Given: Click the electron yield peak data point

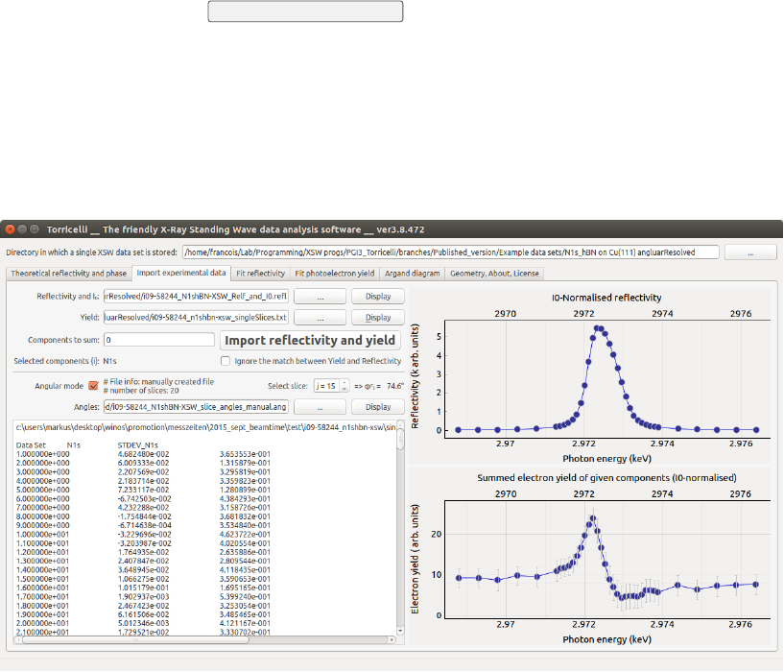Looking at the screenshot, I should pos(593,518).
